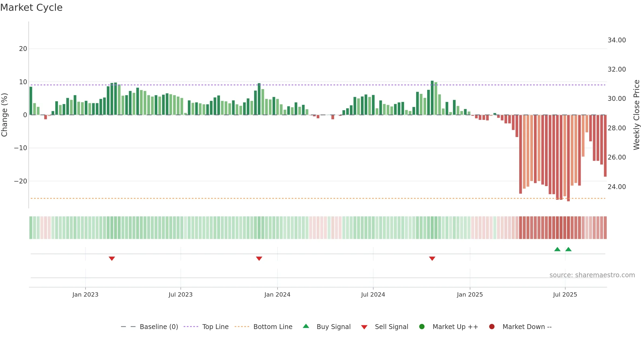Click the source: sharemaestro.com text

click(592, 275)
